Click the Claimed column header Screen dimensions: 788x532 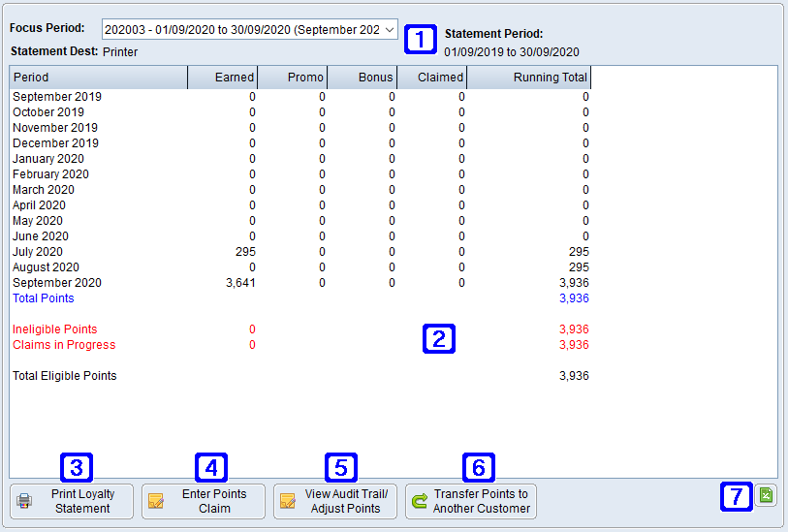click(x=431, y=78)
